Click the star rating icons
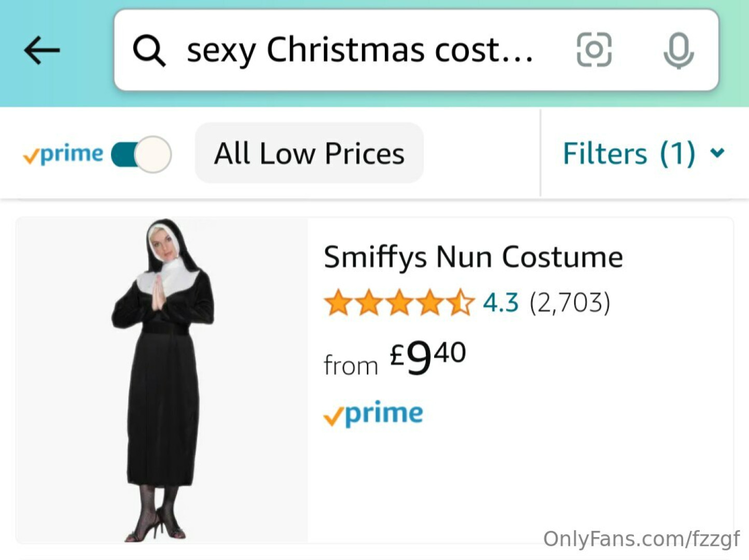 coord(399,303)
